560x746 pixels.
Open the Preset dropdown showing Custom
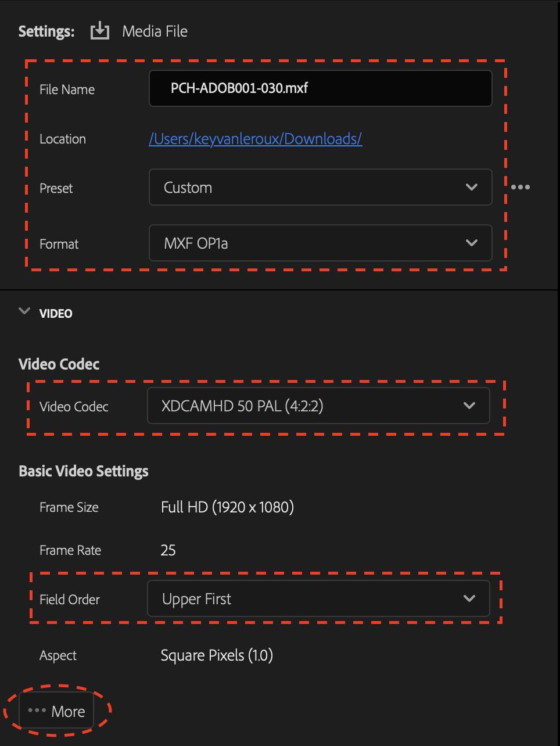coord(320,187)
